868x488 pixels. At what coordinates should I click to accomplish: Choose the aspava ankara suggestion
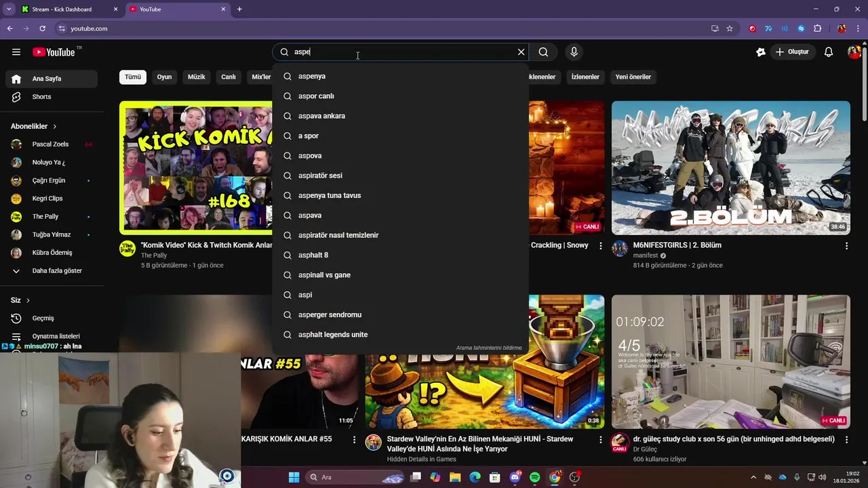pyautogui.click(x=401, y=116)
